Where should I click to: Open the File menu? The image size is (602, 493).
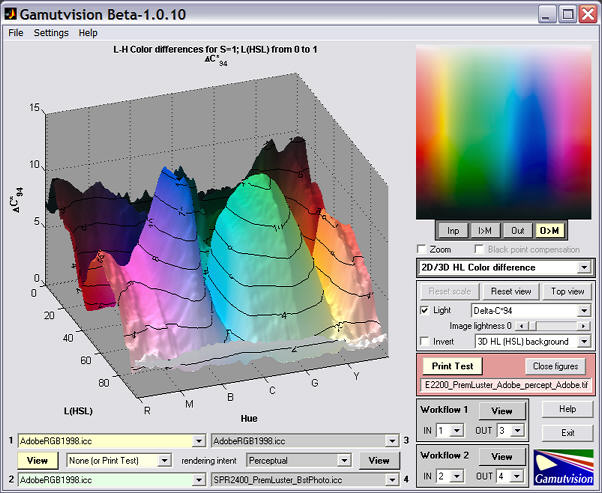(16, 33)
